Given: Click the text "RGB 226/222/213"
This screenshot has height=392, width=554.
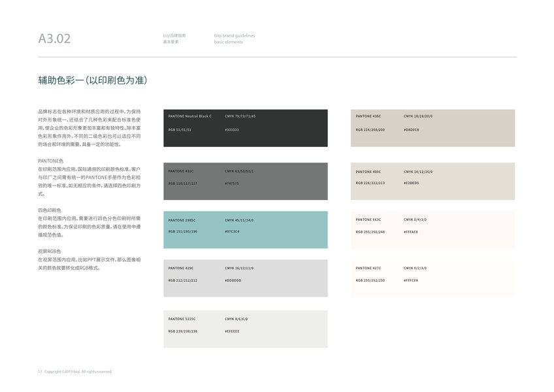Looking at the screenshot, I should tap(370, 183).
